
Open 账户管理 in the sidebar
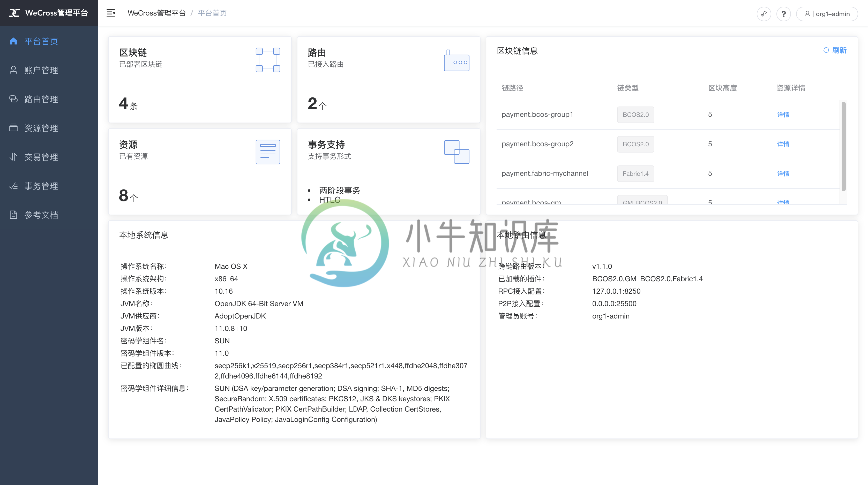49,70
